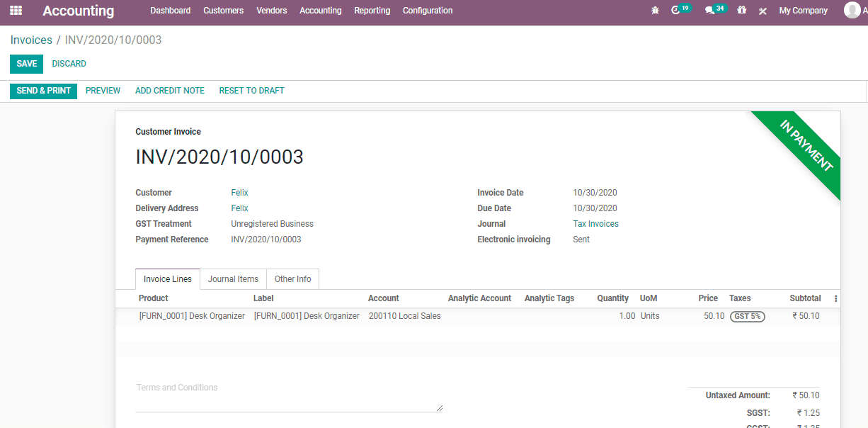Switch to the Journal Items tab
This screenshot has width=868, height=428.
[233, 278]
